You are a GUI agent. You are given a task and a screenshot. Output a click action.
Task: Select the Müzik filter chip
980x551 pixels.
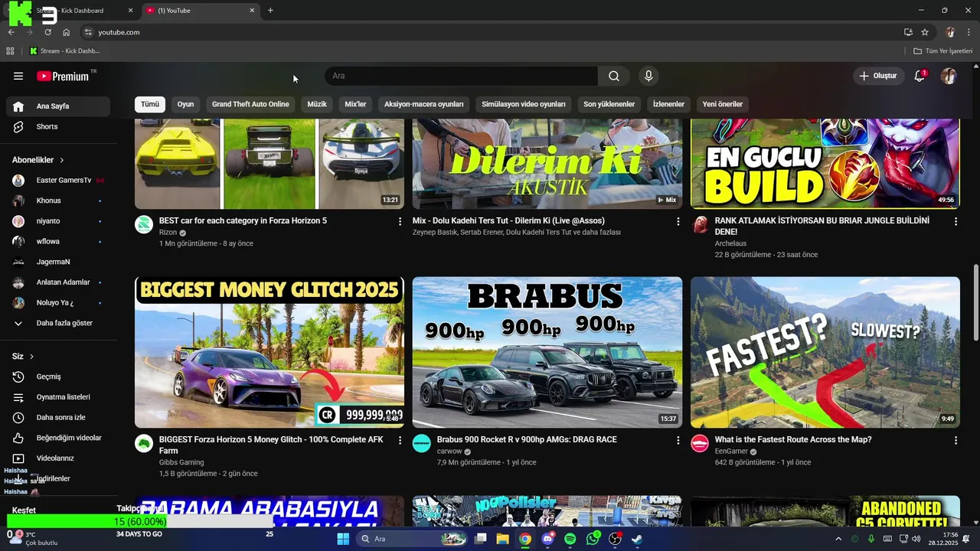317,104
